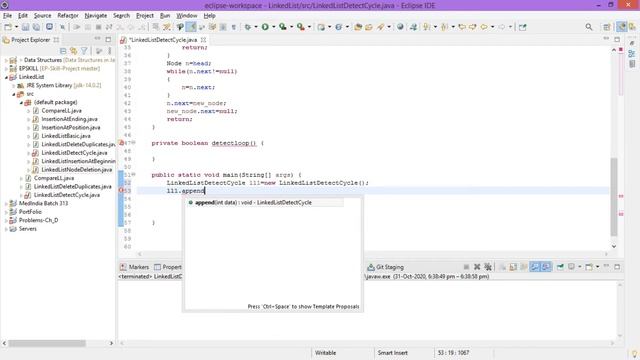Click Remove All Terminated Launches icon in console
Screen dimensions: 640x360
488,267
